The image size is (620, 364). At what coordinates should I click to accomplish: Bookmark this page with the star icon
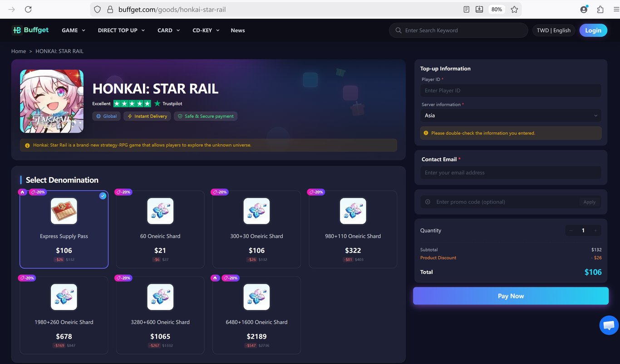point(514,10)
